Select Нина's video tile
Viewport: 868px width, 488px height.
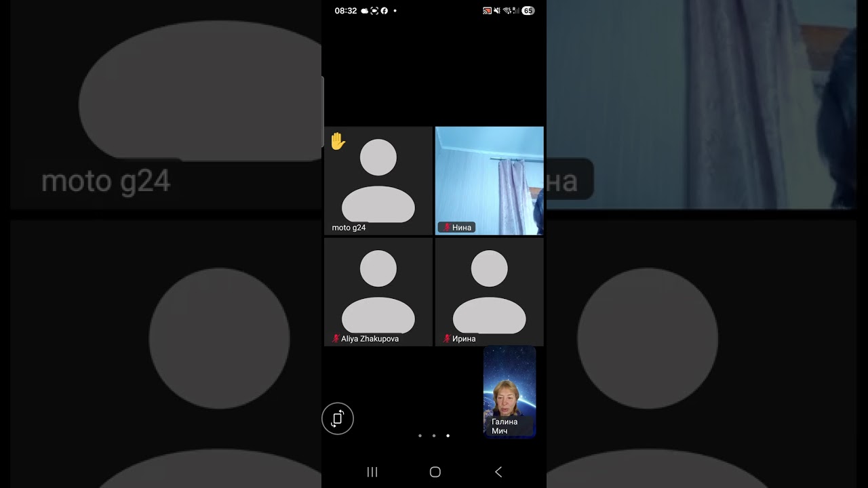(x=490, y=181)
